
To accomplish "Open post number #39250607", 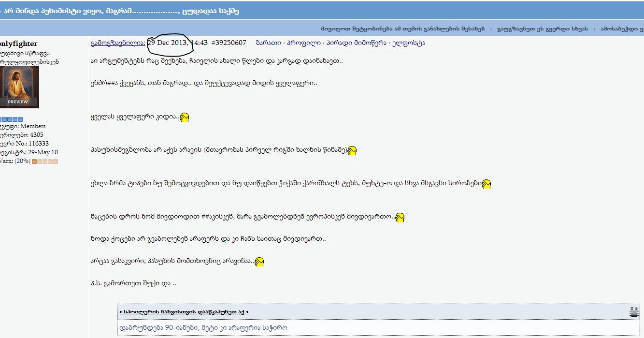I will coord(229,43).
